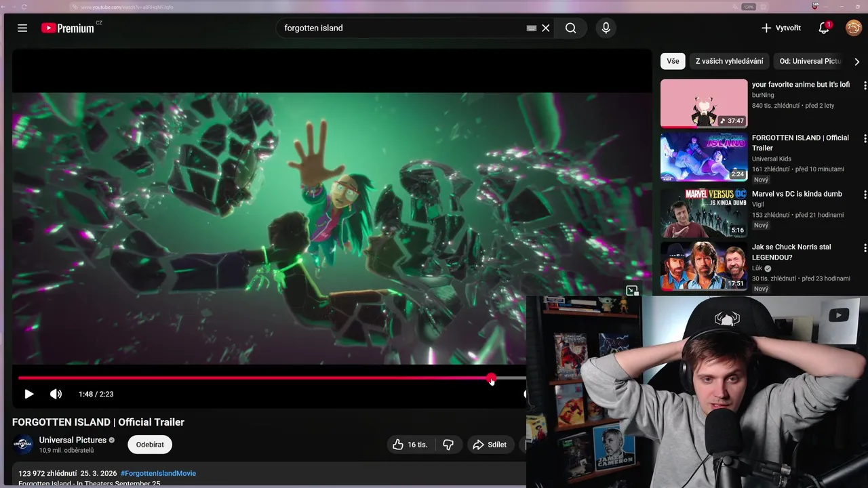The width and height of the screenshot is (868, 488).
Task: Show more filter chips with right chevron
Action: pyautogui.click(x=856, y=61)
